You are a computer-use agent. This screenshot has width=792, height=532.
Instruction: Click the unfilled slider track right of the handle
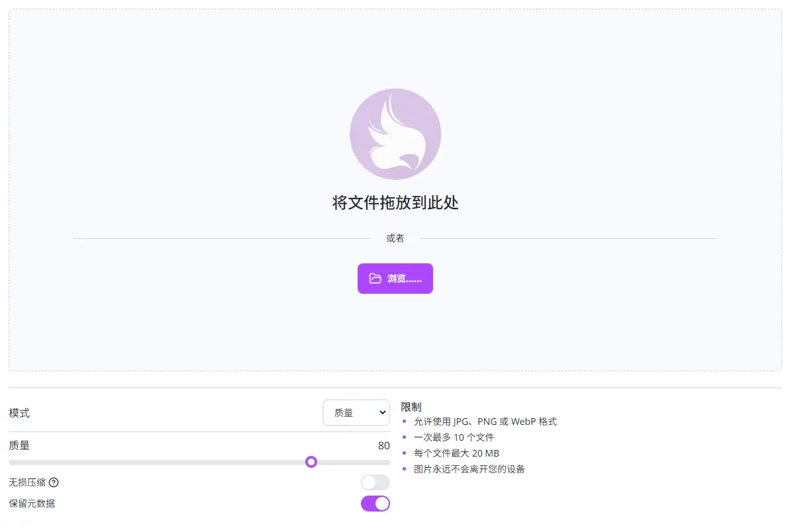click(x=352, y=462)
